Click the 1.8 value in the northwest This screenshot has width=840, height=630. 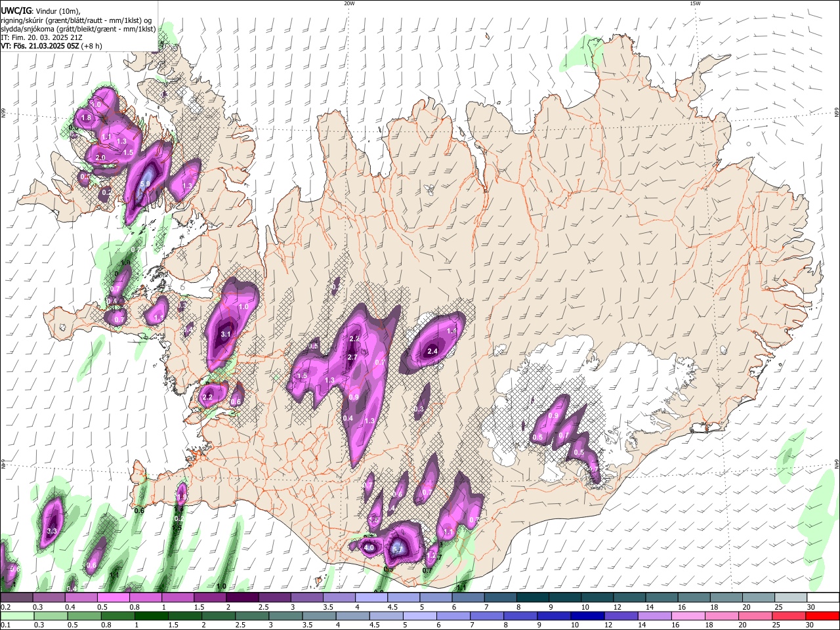click(85, 118)
